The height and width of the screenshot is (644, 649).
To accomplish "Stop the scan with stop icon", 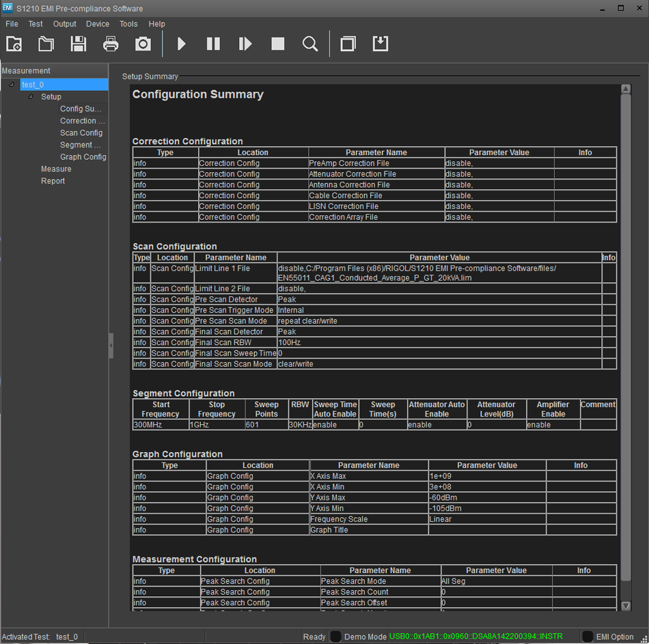I will tap(277, 44).
